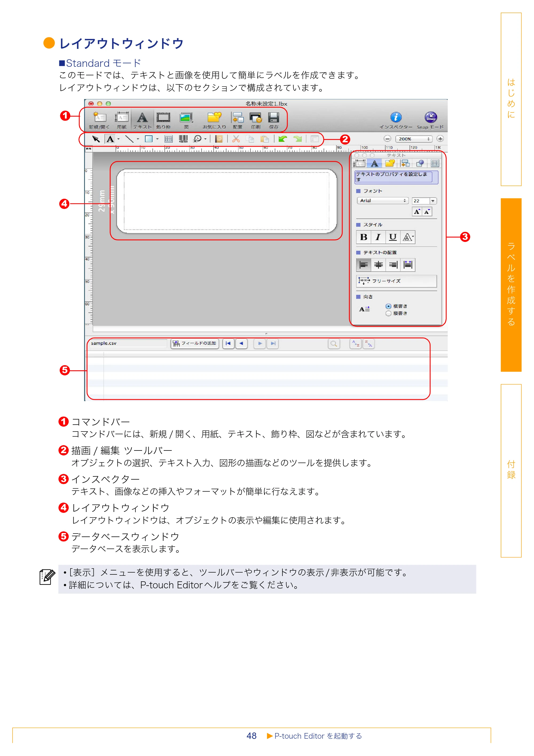Switch to Snap モード icon
The height and width of the screenshot is (756, 534).
click(430, 120)
